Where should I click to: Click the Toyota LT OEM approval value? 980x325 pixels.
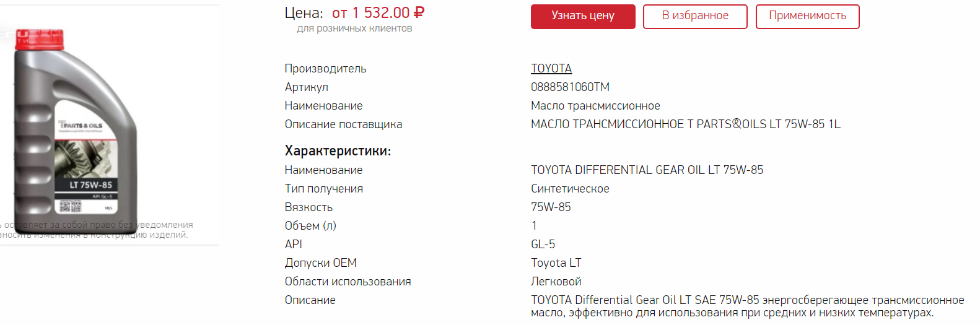coord(556,262)
